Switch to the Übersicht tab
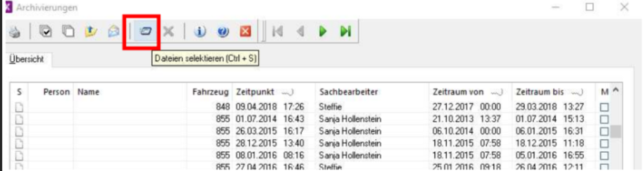This screenshot has height=171, width=644. tap(27, 59)
